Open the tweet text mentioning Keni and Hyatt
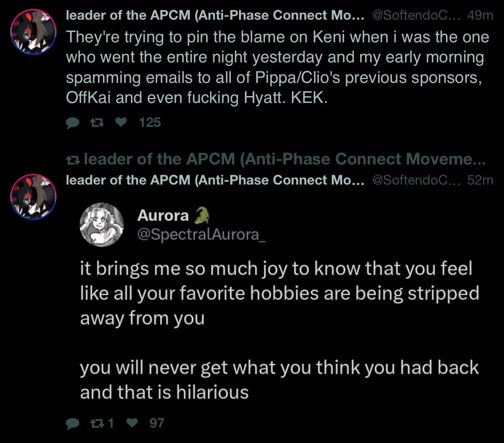The image size is (504, 443). pos(277,67)
